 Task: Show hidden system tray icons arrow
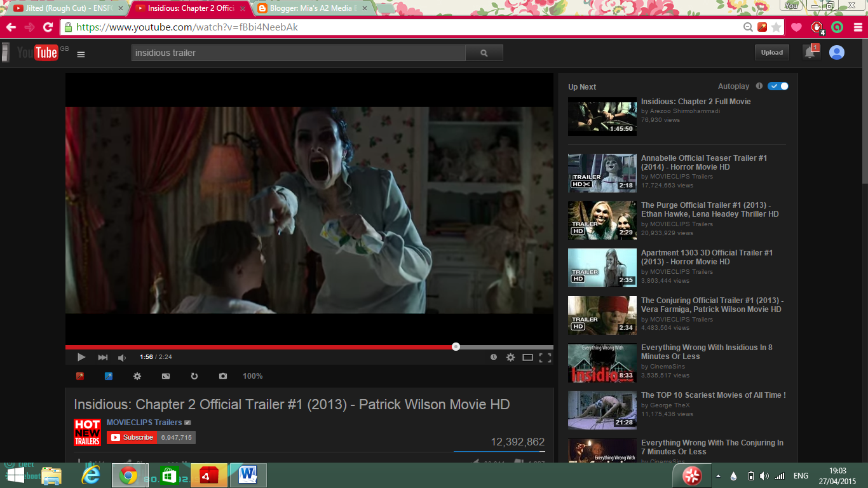[x=718, y=476]
